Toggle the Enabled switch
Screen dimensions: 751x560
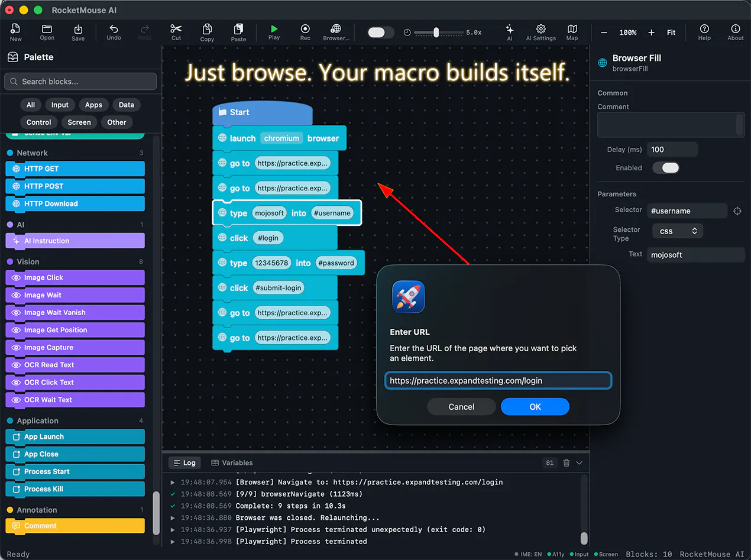click(666, 168)
